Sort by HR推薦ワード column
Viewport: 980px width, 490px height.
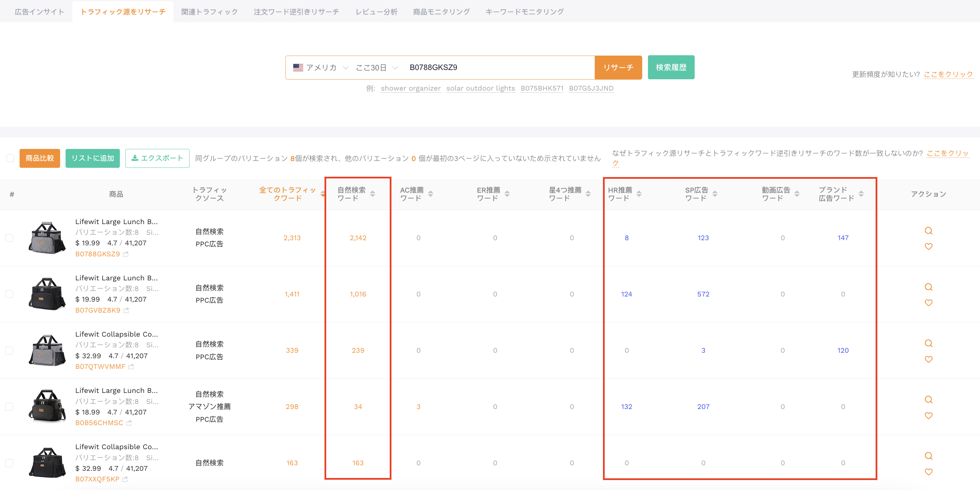pyautogui.click(x=639, y=194)
